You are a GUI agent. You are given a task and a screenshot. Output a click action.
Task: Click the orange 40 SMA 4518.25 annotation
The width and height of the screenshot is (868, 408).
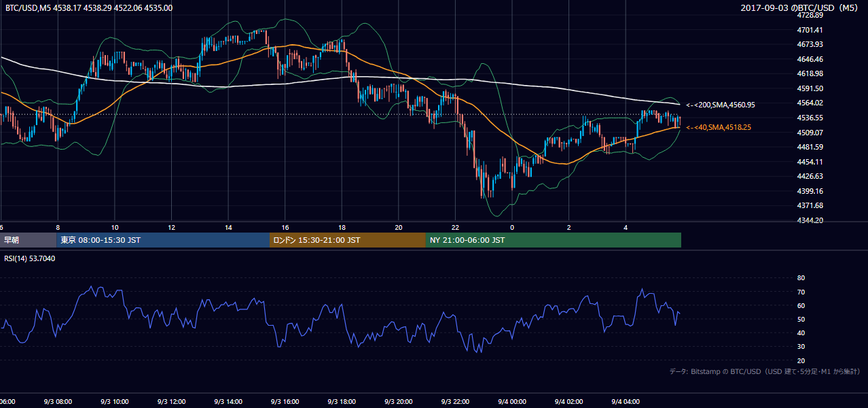point(719,127)
